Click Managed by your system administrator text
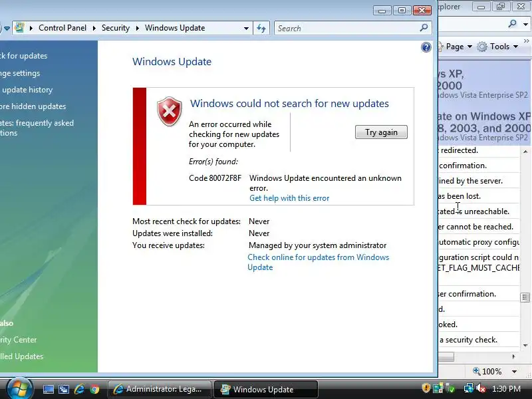Screen dimensions: 532x399 pyautogui.click(x=317, y=245)
